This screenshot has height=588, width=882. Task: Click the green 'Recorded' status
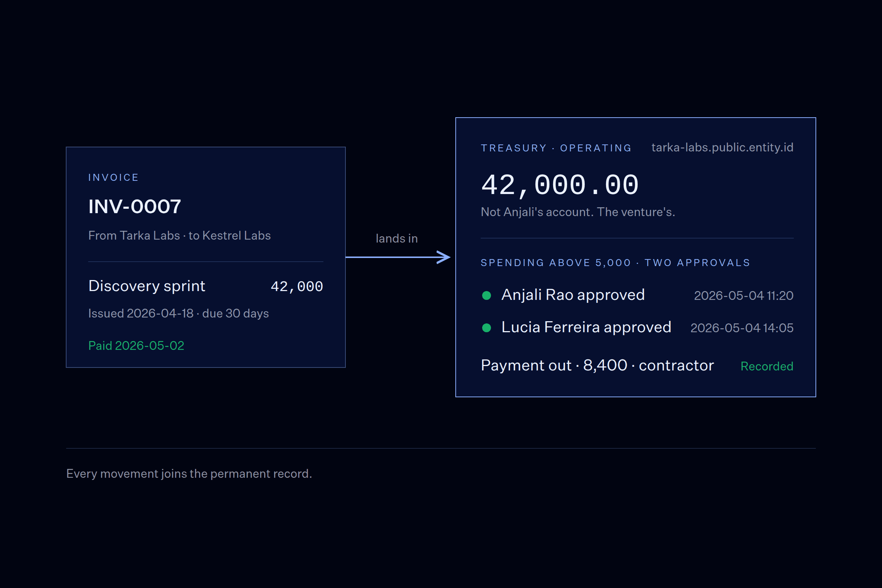[767, 366]
